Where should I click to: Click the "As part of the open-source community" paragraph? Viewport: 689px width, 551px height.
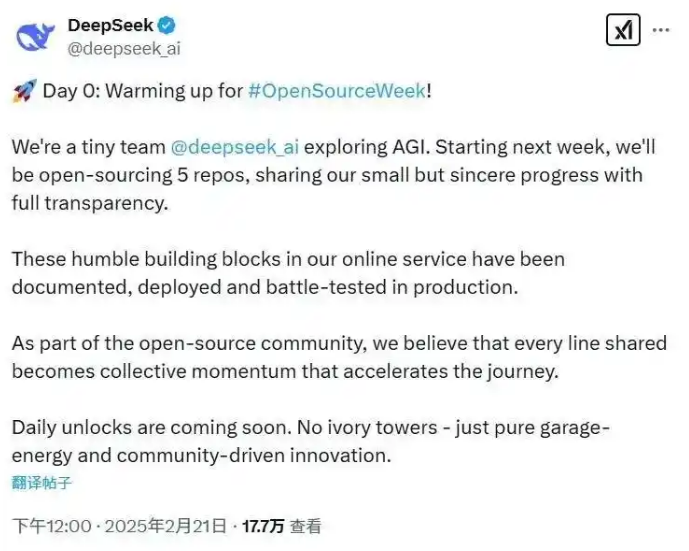[339, 357]
